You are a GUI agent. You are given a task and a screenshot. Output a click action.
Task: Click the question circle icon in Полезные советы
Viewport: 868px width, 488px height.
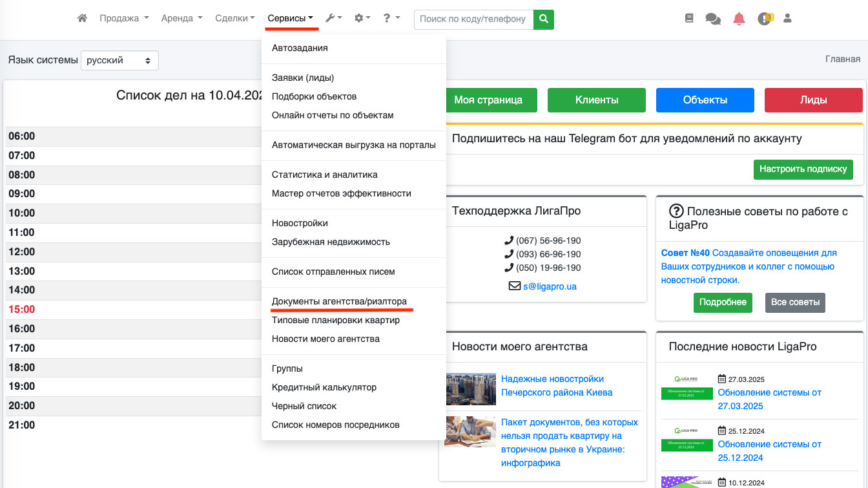[676, 211]
